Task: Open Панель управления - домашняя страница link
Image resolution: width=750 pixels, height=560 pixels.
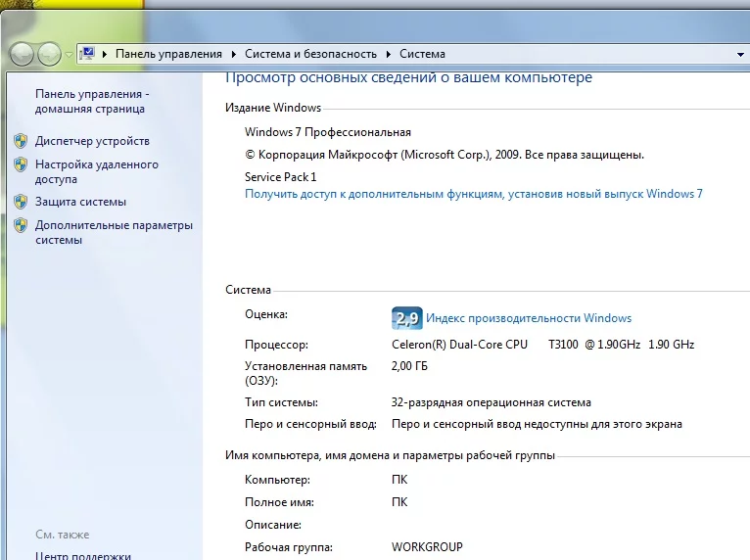Action: (x=92, y=102)
